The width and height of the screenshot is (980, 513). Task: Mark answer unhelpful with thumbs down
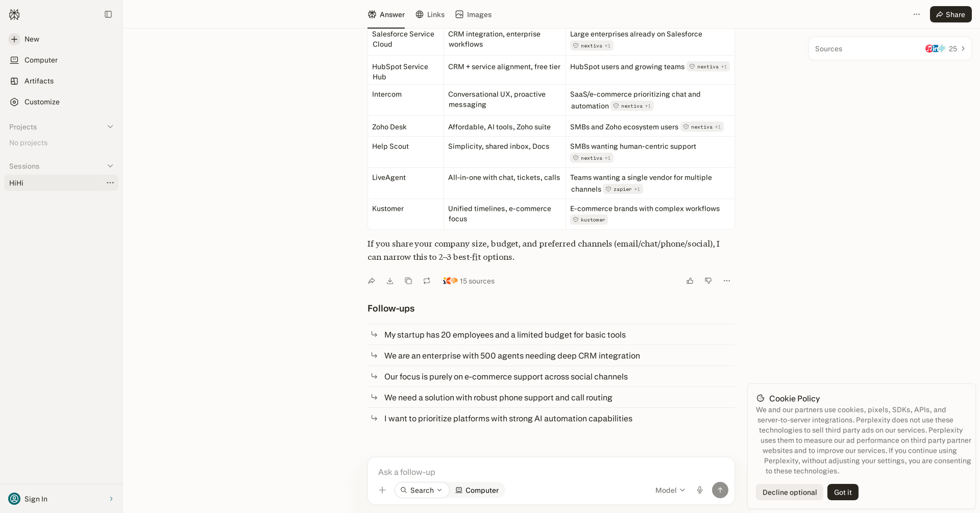[708, 281]
